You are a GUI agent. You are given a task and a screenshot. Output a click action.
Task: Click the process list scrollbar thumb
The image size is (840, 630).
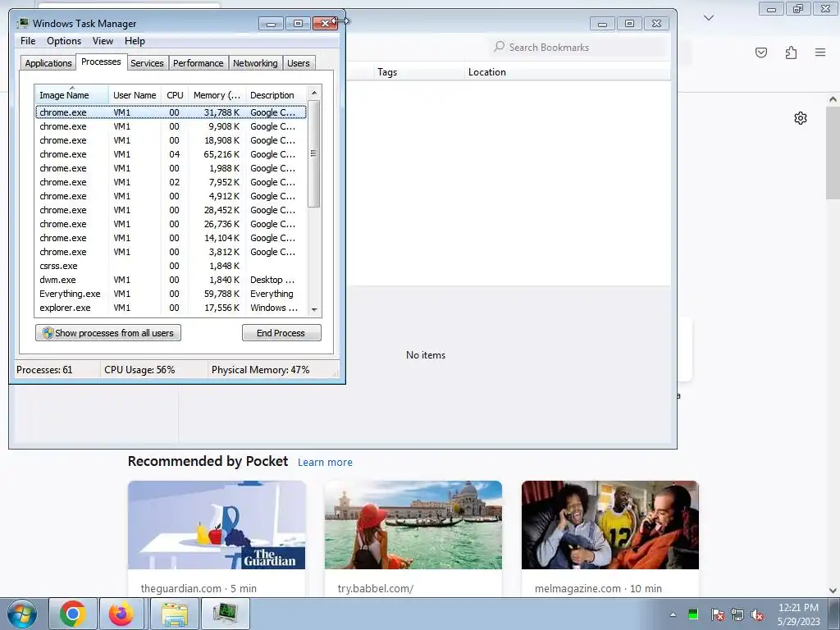(x=314, y=153)
